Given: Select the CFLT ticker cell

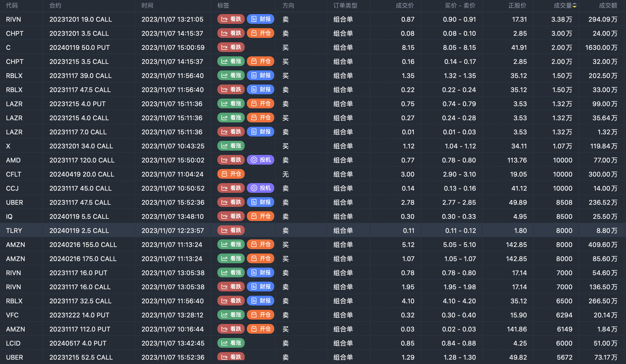Looking at the screenshot, I should pos(14,174).
